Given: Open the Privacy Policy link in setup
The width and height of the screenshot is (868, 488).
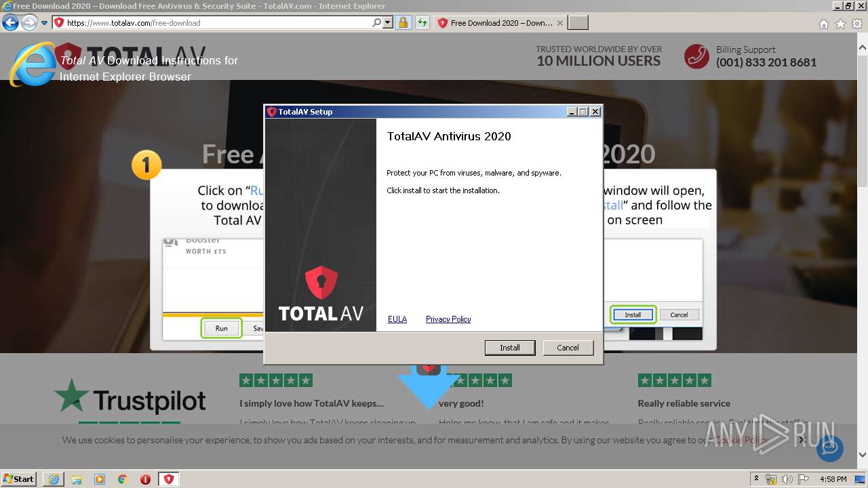Looking at the screenshot, I should (448, 319).
